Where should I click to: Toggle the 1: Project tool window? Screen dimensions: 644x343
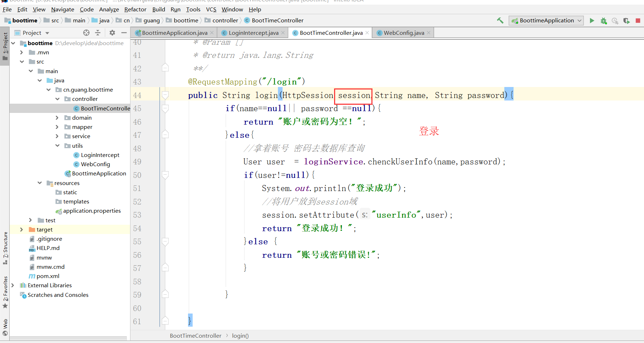[x=5, y=47]
